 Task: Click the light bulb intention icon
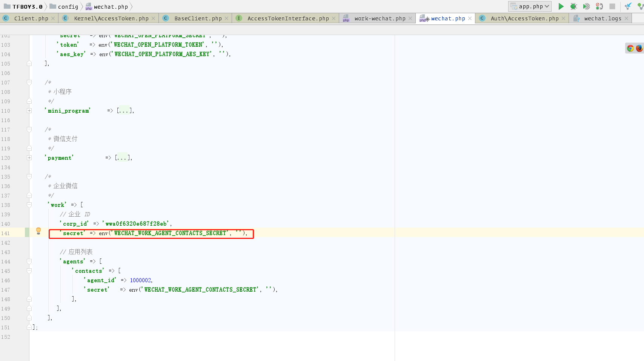[38, 231]
